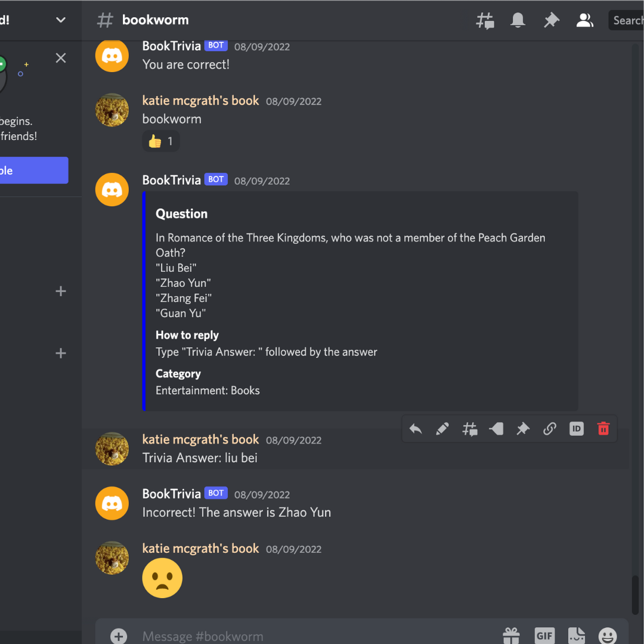
Task: Edit the message with the pencil icon
Action: coord(442,429)
